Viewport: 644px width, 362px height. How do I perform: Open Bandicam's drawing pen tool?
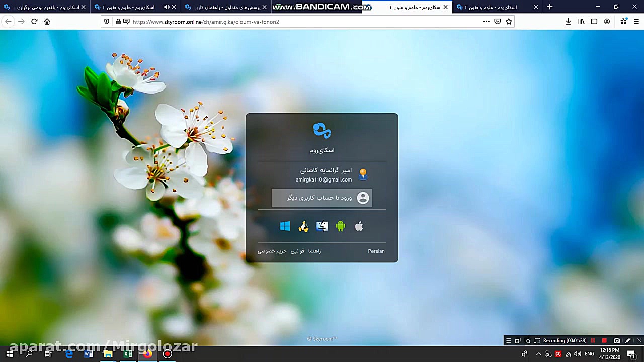click(627, 340)
